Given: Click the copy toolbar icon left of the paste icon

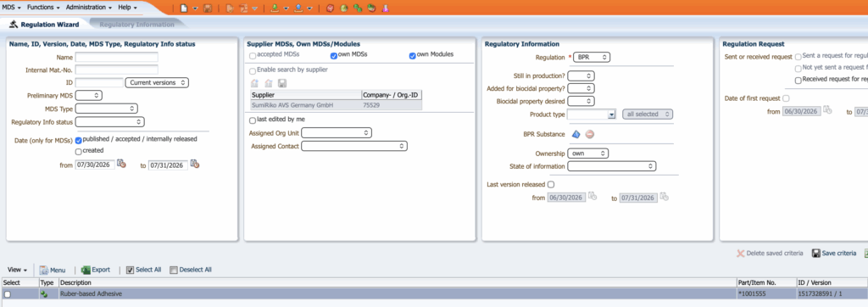Looking at the screenshot, I should pos(230,8).
